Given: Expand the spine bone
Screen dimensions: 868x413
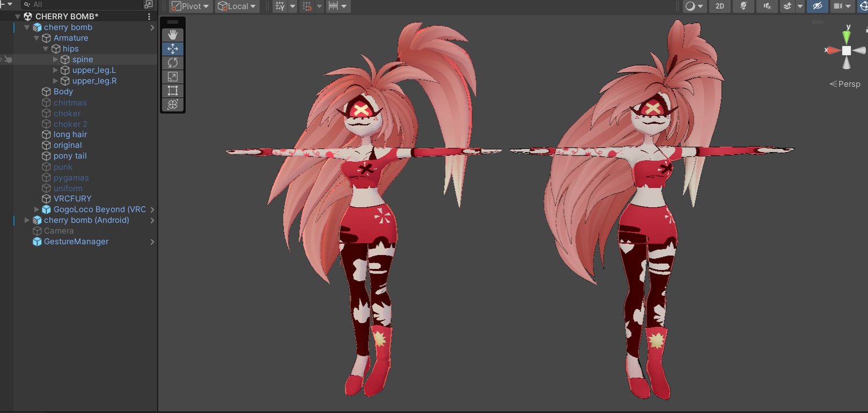Looking at the screenshot, I should click(x=56, y=60).
